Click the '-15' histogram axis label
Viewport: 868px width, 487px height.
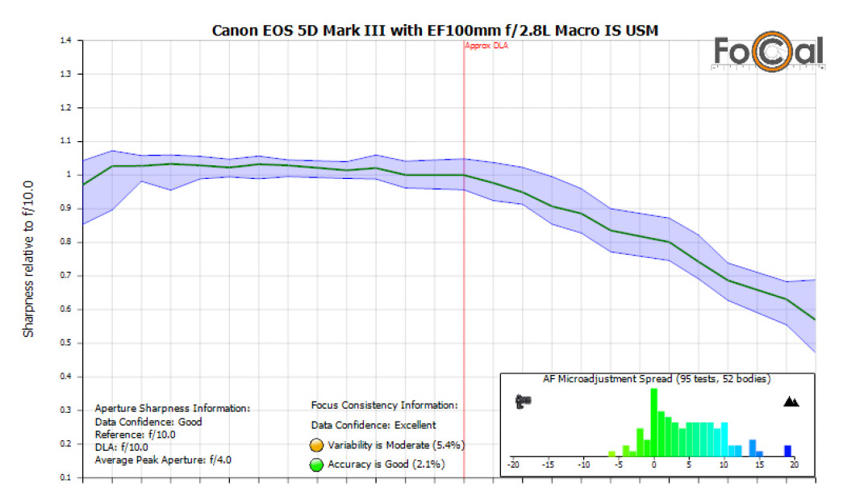[x=548, y=464]
